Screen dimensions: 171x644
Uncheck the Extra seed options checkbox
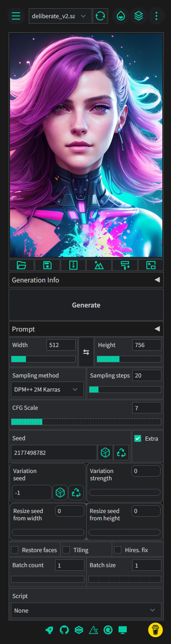(x=138, y=438)
